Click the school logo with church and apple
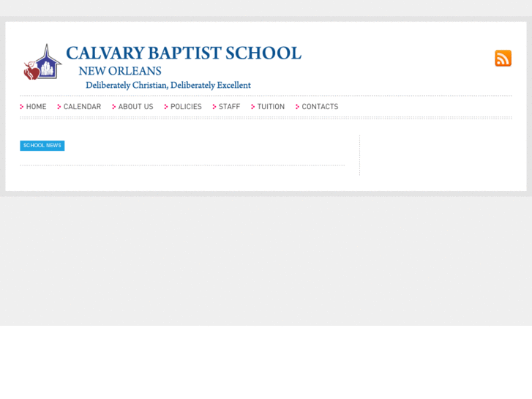This screenshot has height=399, width=532. point(42,62)
